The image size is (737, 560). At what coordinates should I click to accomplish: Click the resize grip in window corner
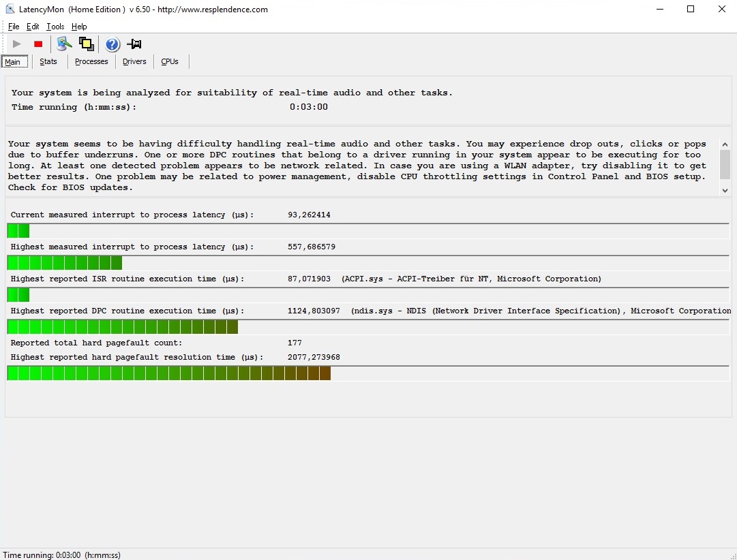pos(733,556)
